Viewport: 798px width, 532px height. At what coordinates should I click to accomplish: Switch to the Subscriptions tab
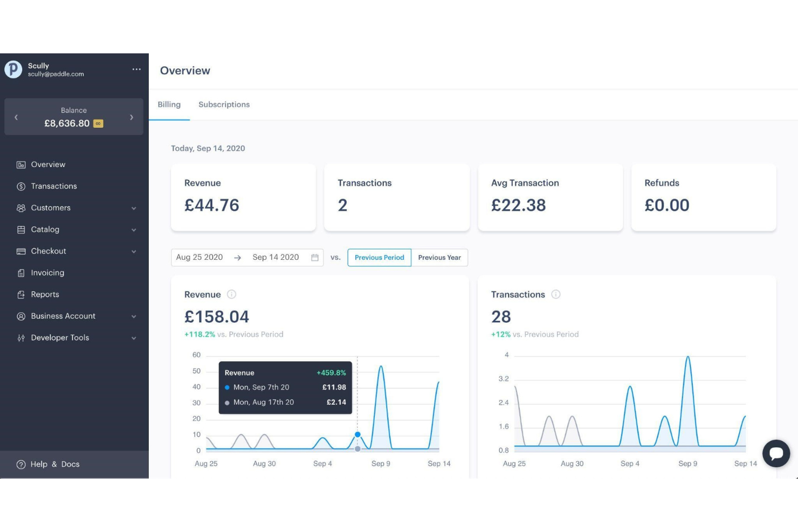(224, 105)
